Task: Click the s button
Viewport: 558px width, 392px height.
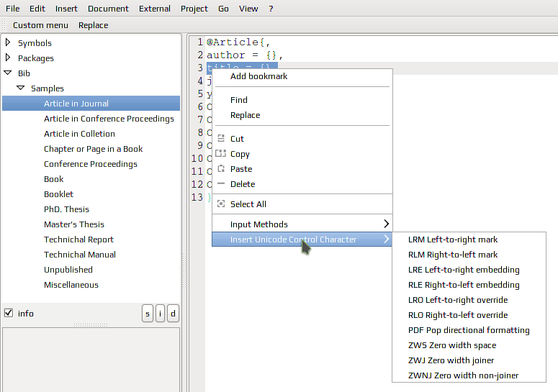Action: [x=148, y=314]
